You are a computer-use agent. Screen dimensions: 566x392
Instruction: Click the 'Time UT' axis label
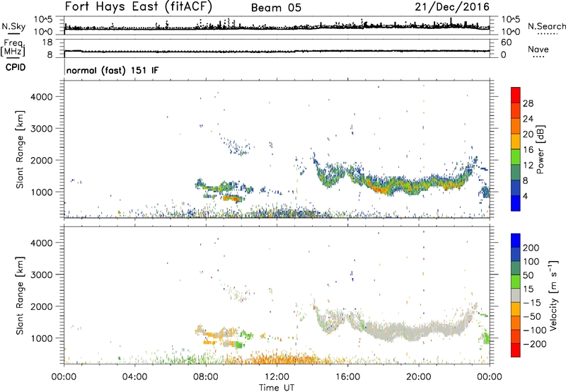[x=277, y=388]
